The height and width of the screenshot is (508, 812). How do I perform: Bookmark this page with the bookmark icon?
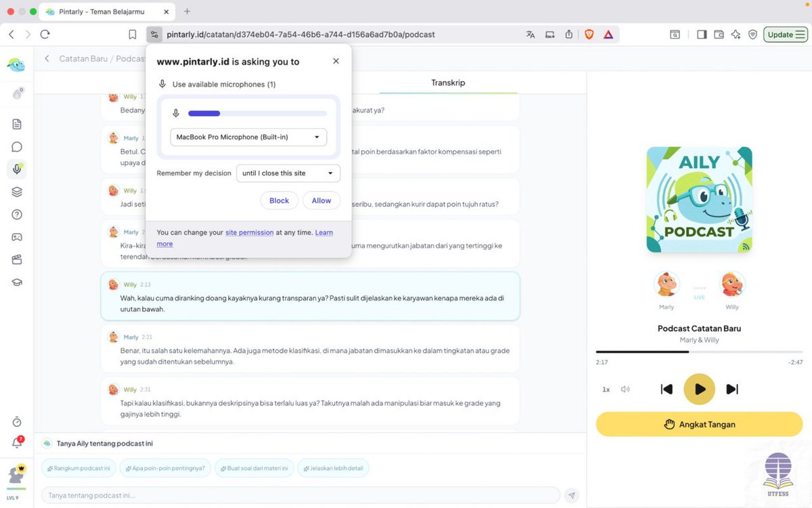tap(133, 34)
